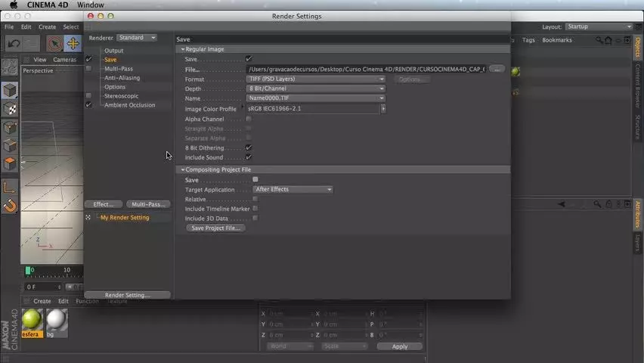This screenshot has height=363, width=644.
Task: Click the magnet snap icon
Action: (x=10, y=206)
